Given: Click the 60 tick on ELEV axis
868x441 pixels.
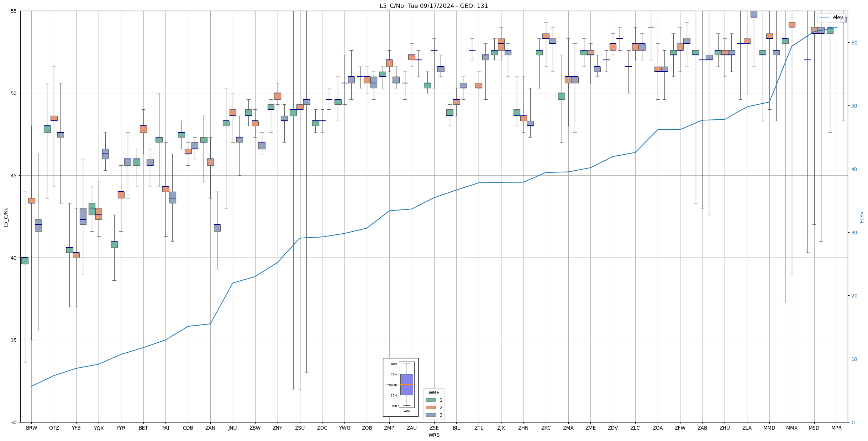Looking at the screenshot, I should click(854, 43).
